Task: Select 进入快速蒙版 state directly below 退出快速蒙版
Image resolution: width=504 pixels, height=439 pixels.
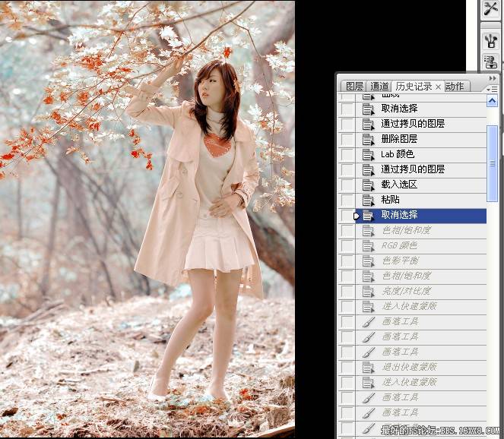Action: pos(420,383)
